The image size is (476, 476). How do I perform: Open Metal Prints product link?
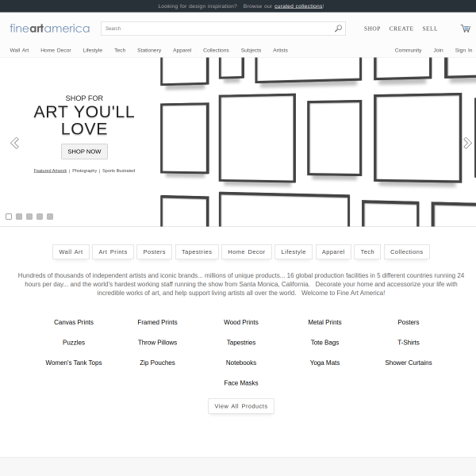(x=324, y=322)
